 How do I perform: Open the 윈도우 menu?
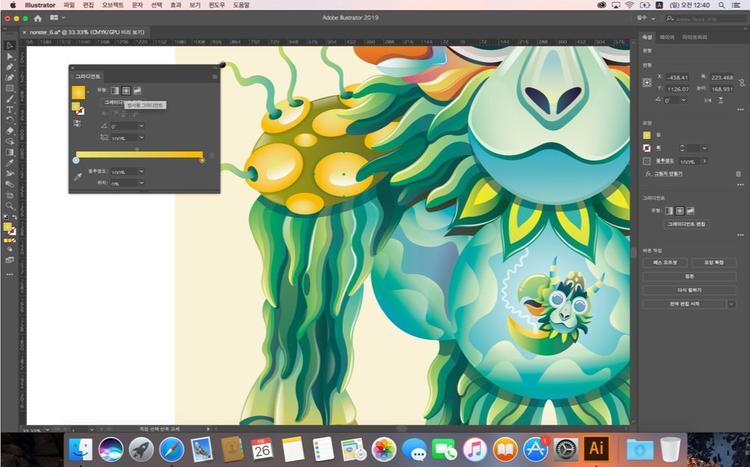[x=217, y=5]
